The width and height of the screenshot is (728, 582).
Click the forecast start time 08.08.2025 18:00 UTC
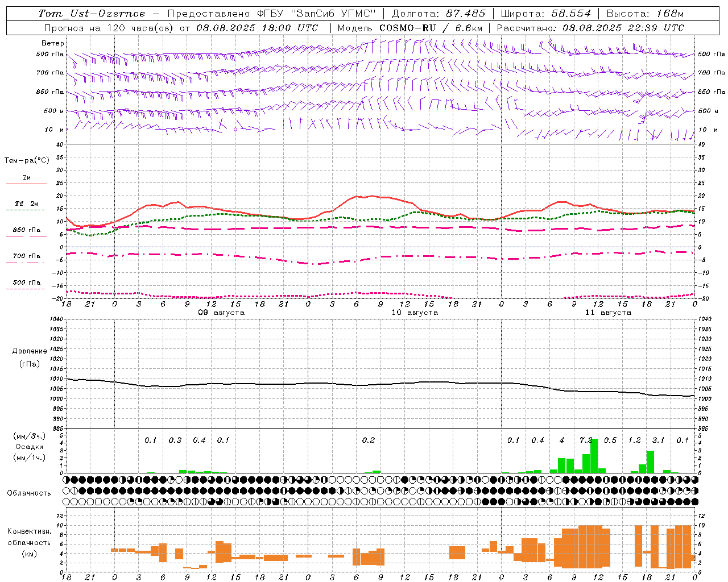[257, 28]
